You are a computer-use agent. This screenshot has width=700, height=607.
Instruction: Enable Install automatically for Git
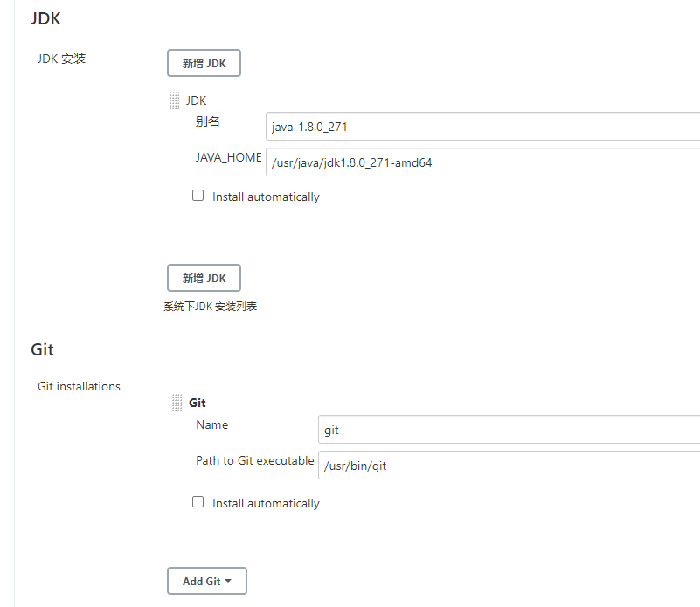pyautogui.click(x=198, y=502)
